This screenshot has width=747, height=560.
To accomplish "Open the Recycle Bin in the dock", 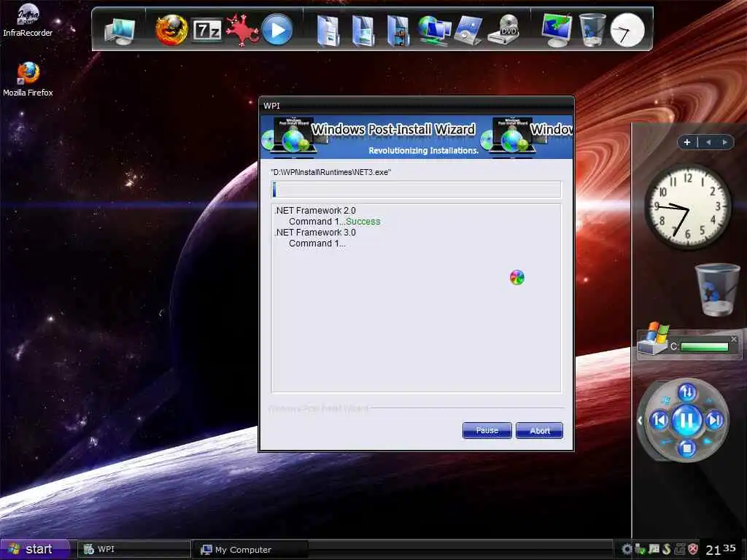I will [592, 30].
